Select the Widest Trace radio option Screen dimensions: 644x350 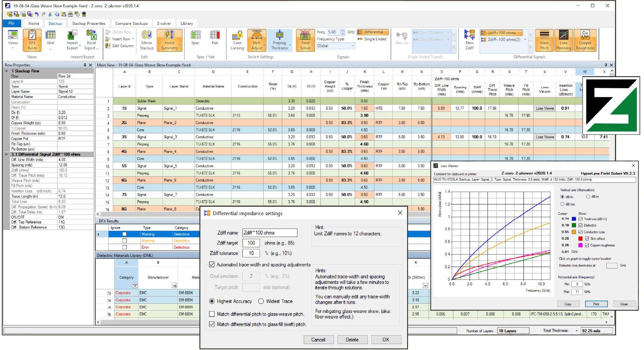pos(261,301)
